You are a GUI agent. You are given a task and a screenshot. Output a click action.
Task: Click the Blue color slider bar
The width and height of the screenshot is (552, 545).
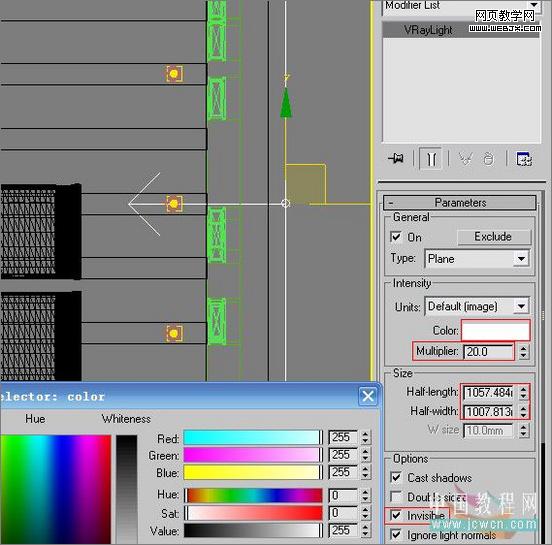click(x=253, y=472)
